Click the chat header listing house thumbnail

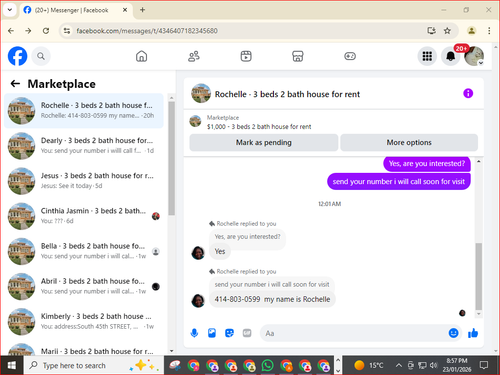[x=201, y=93]
